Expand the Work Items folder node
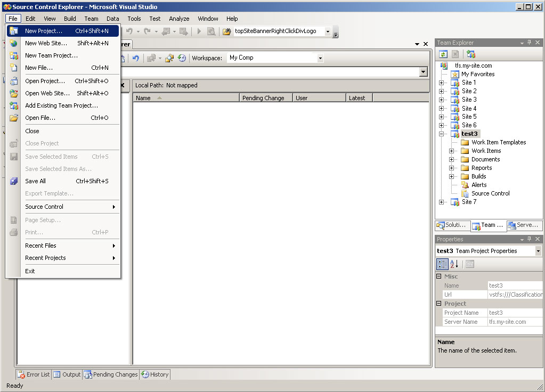The width and height of the screenshot is (545, 392). coord(451,151)
